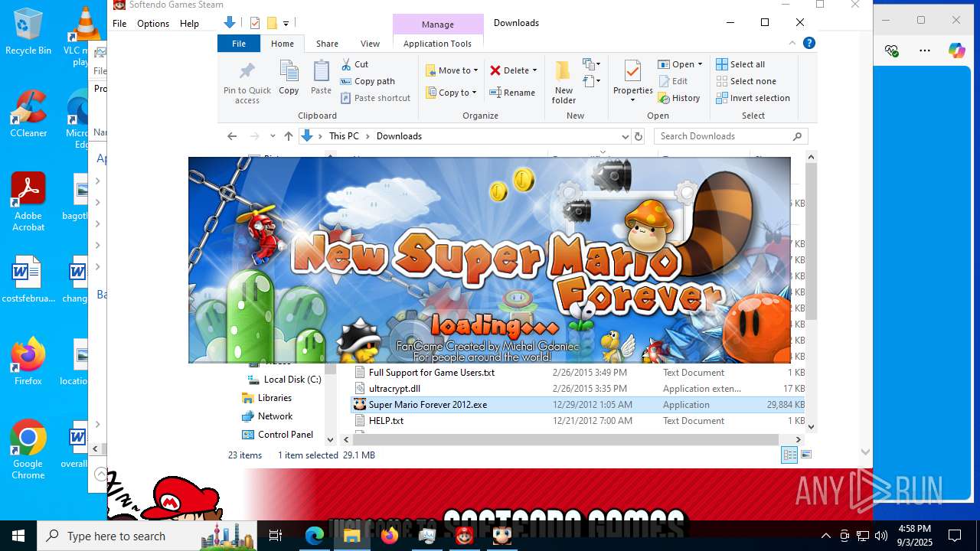The image size is (980, 551).
Task: Create a New folder
Action: coord(563,83)
